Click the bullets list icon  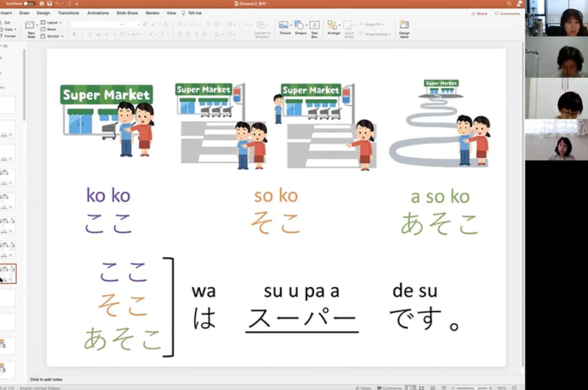[181, 24]
